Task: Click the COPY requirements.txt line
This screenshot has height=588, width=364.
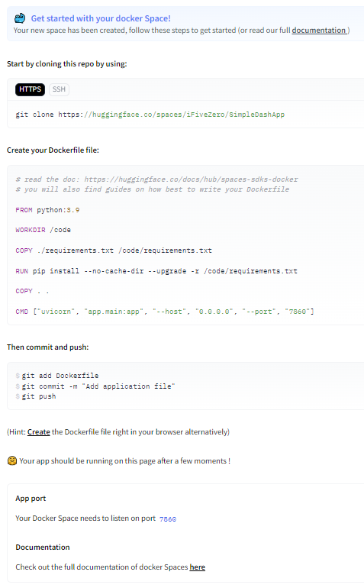Action: point(114,250)
